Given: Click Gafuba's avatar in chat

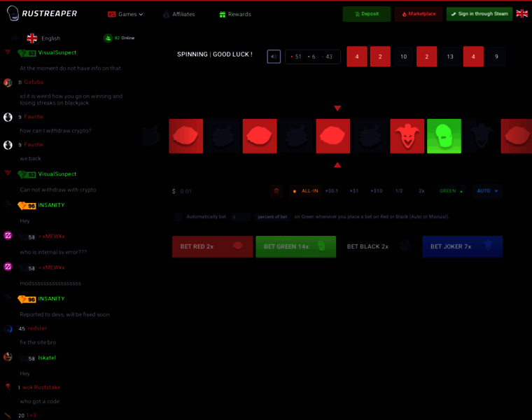Looking at the screenshot, I should coord(8,83).
